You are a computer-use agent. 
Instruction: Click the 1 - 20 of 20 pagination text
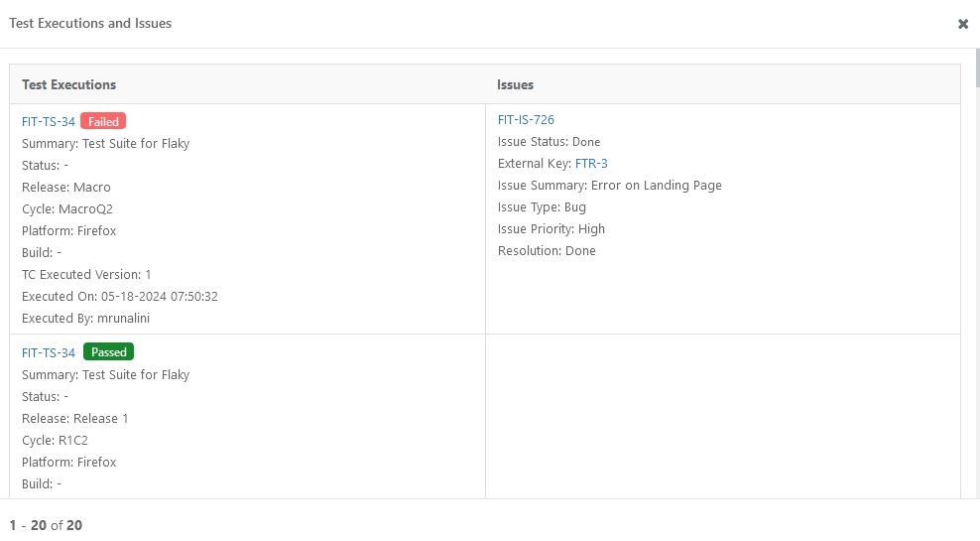tap(46, 525)
